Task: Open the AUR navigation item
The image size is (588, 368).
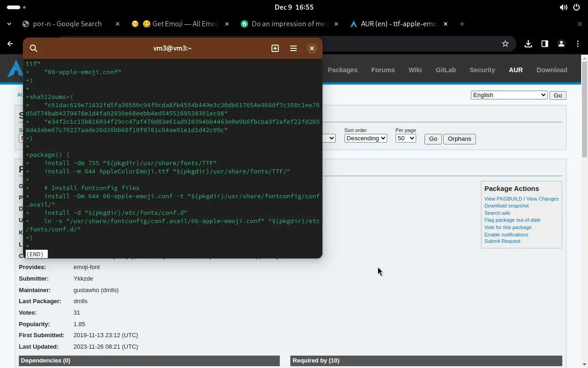Action: click(515, 70)
